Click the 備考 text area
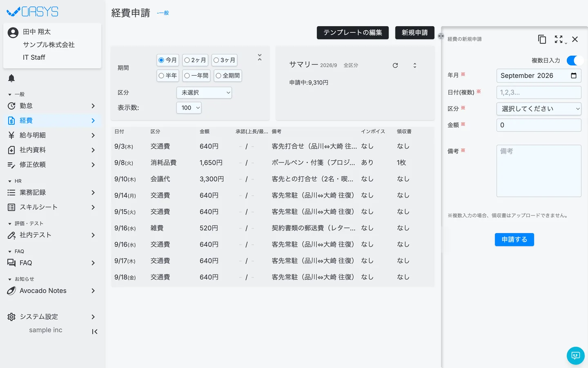Viewport: 588px width, 368px height. (539, 171)
